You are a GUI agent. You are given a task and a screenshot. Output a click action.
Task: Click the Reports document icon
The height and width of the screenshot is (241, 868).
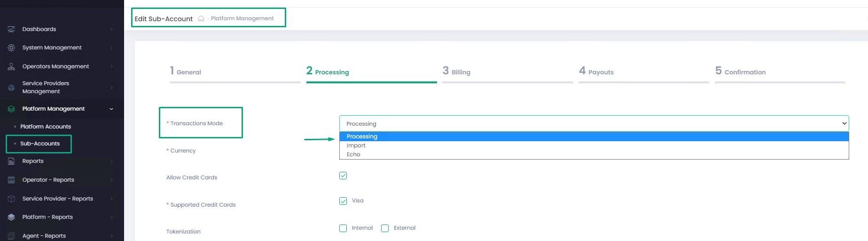(11, 161)
